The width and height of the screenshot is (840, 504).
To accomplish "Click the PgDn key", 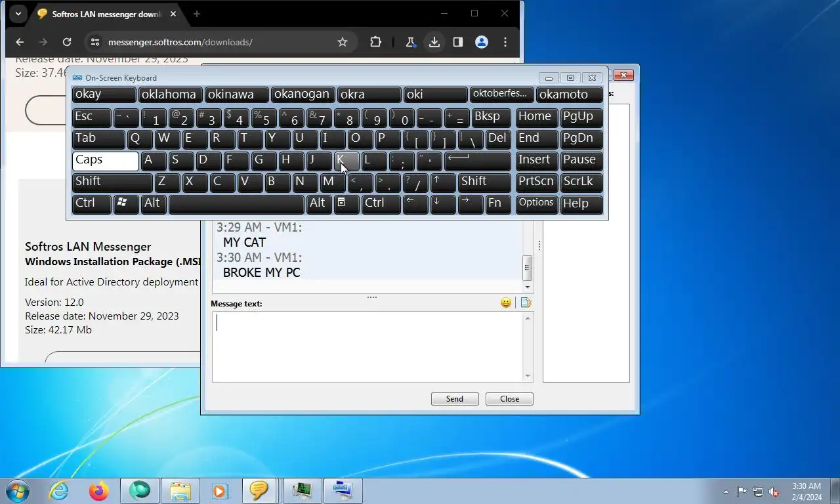I will 581,139.
